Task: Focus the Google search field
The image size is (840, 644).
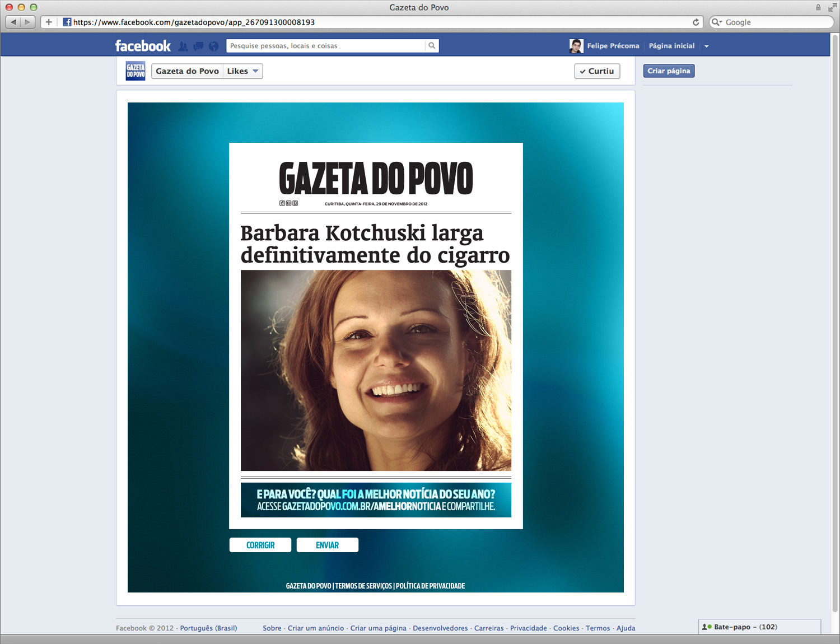Action: [772, 22]
